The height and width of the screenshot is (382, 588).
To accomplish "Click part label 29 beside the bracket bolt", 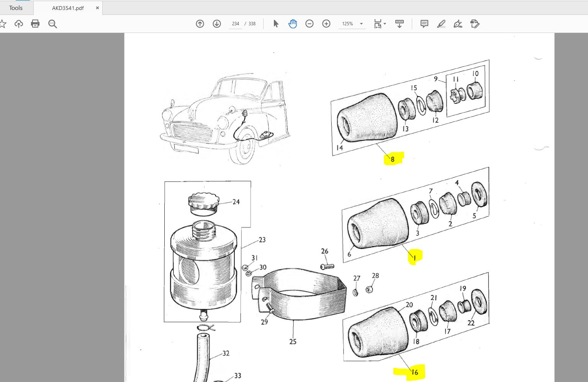I will pyautogui.click(x=264, y=322).
